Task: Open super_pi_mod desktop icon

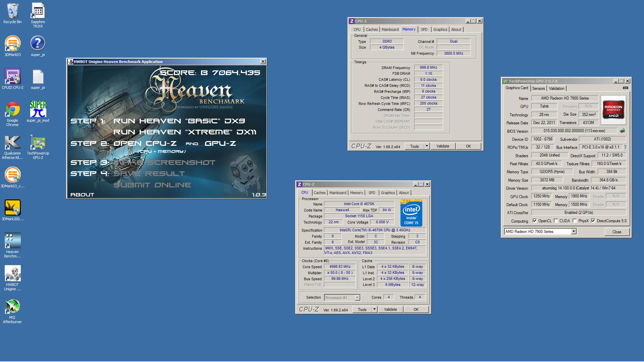Action: 38,112
